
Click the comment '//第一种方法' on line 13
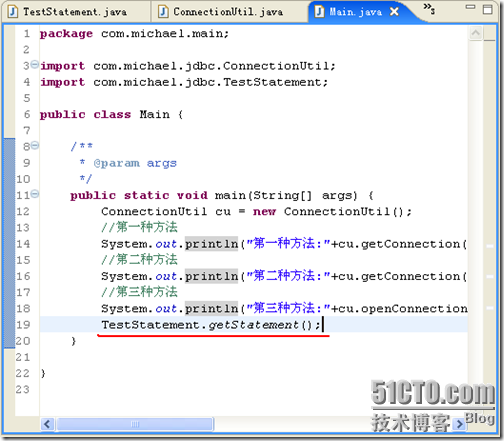(139, 228)
